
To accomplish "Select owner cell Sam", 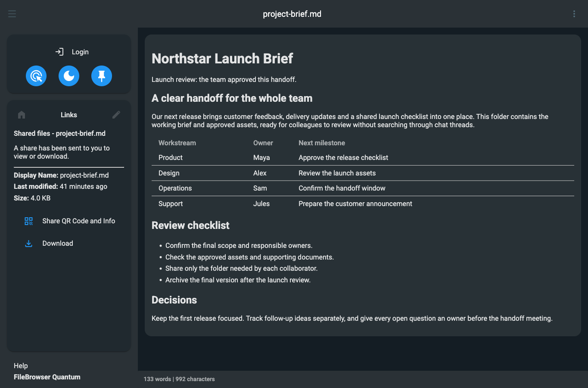I will (260, 188).
